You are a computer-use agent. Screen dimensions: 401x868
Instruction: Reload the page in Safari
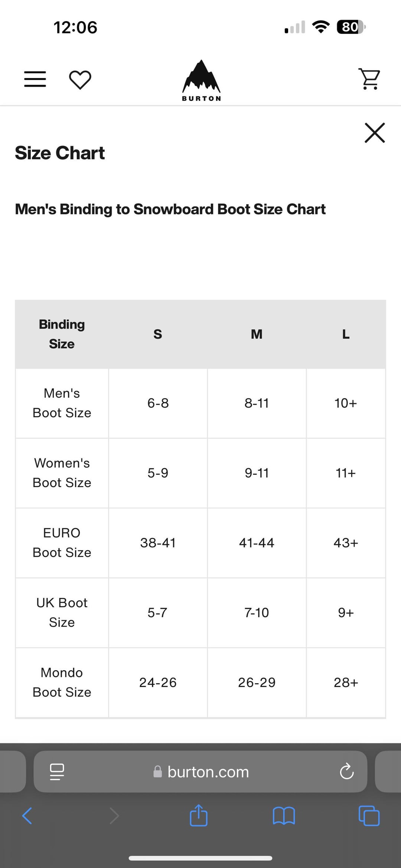click(347, 772)
